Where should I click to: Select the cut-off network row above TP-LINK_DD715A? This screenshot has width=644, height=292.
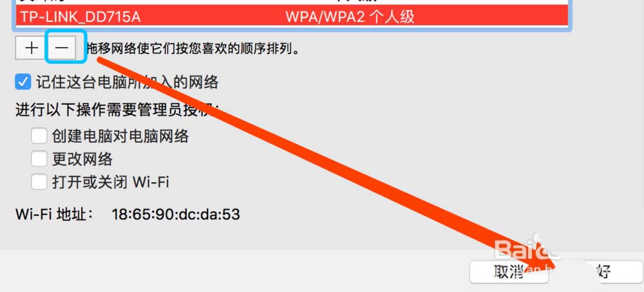[x=292, y=3]
